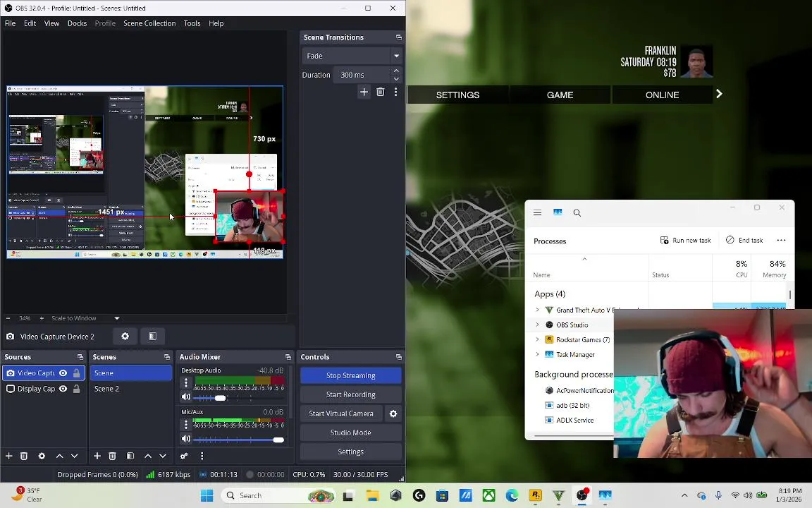Undock the Scene Transitions panel
Screen dimensions: 812x508
coord(399,37)
